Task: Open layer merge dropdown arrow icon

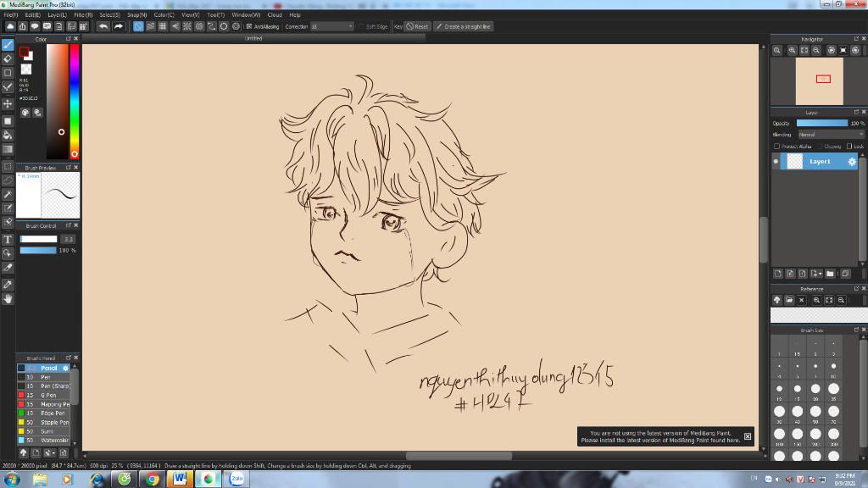Action: (x=816, y=274)
